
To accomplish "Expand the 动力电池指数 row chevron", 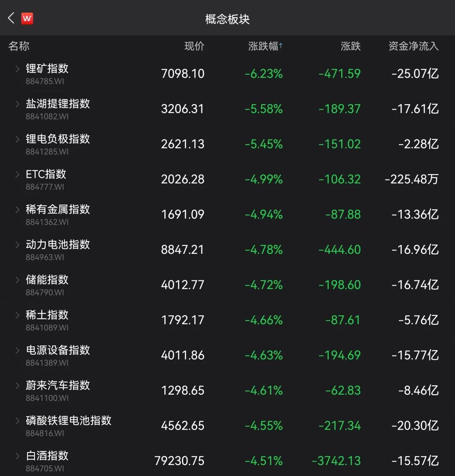I will coord(17,245).
